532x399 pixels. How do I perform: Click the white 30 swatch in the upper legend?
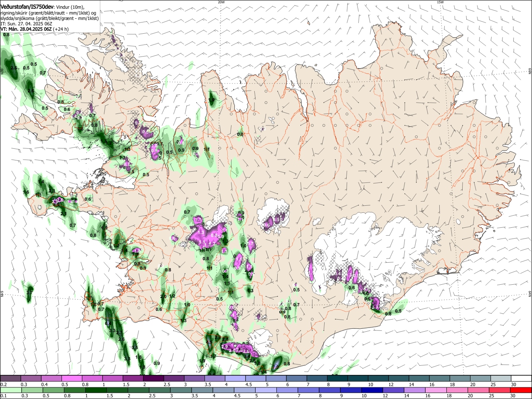(x=522, y=379)
